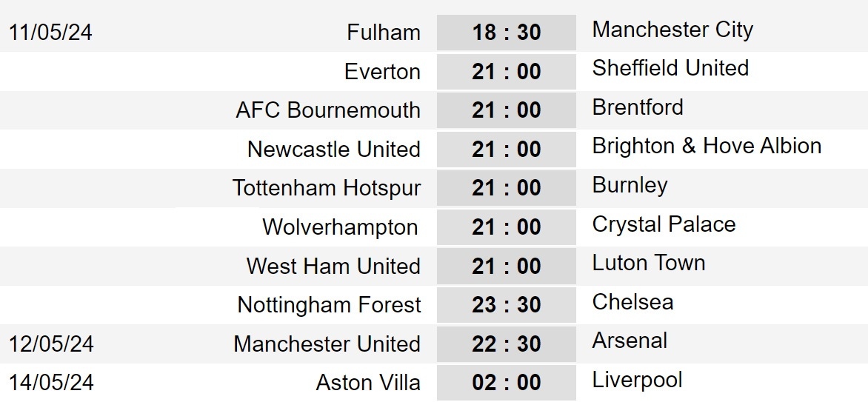
Task: Select West Ham United team name
Action: click(333, 266)
